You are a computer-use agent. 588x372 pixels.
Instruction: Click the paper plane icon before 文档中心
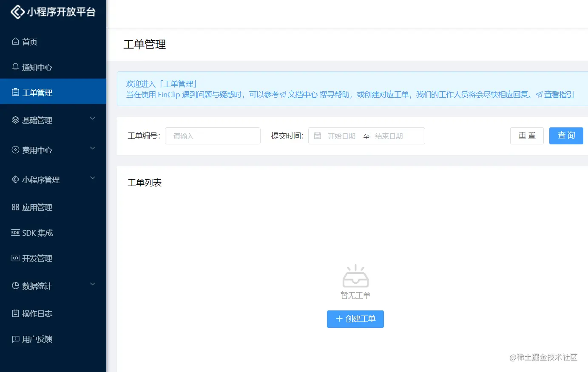point(283,95)
